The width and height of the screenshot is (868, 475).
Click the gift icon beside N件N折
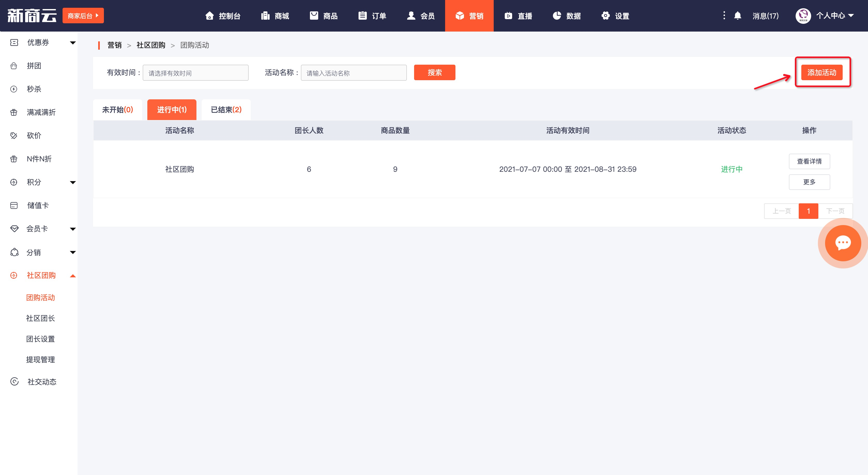[x=14, y=159]
